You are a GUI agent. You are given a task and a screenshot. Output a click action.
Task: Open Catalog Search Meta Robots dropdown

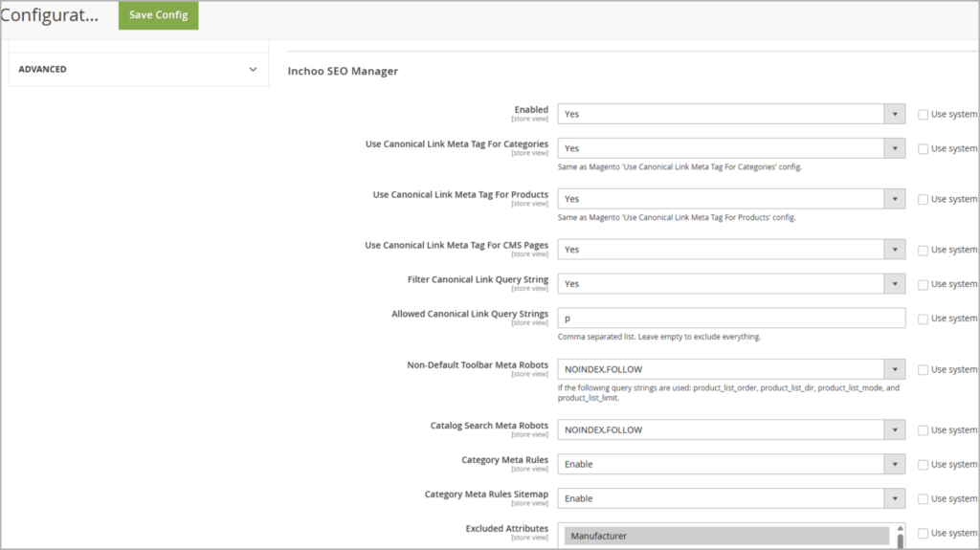click(731, 430)
